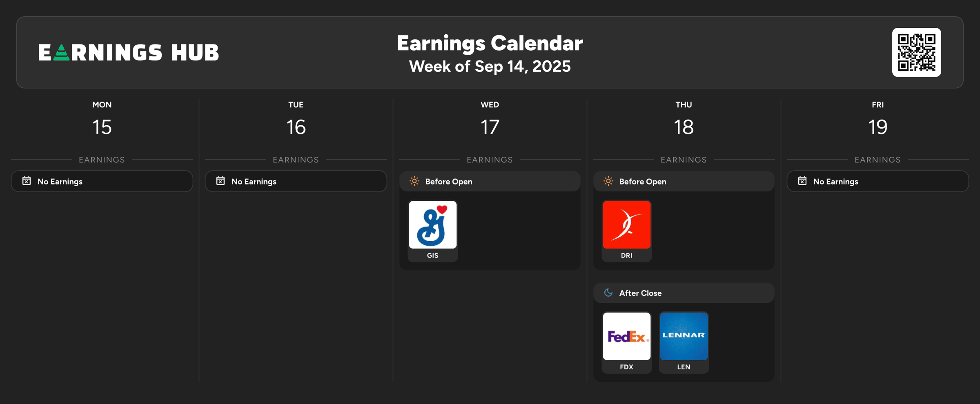Open the Darden DRI logo tile

626,224
